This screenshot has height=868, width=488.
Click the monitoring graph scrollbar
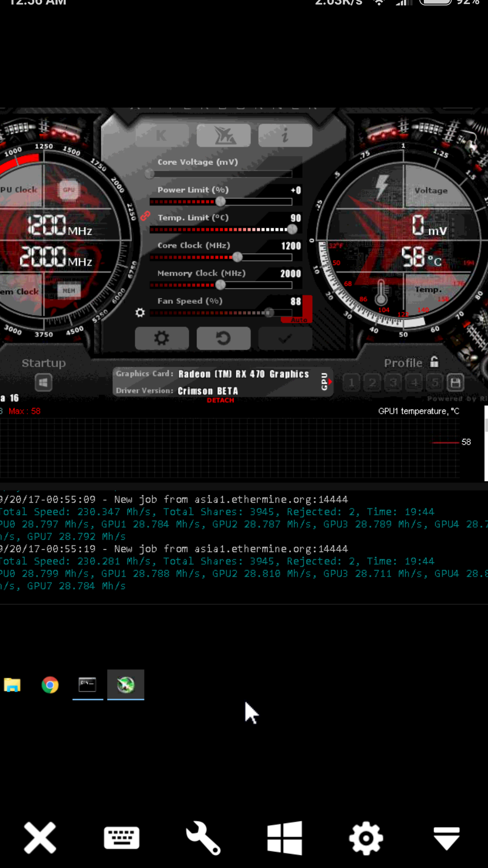(486, 443)
